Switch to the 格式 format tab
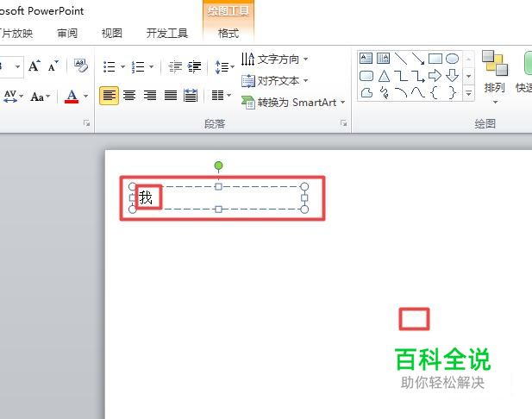 pyautogui.click(x=228, y=34)
